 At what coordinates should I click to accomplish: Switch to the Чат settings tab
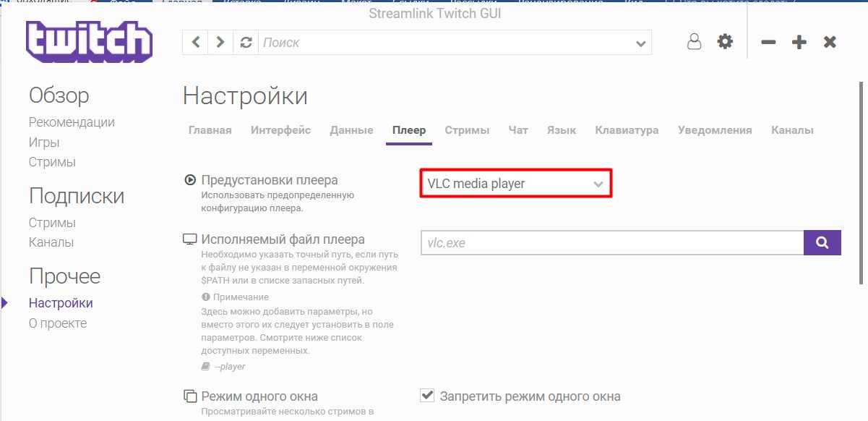pyautogui.click(x=518, y=130)
